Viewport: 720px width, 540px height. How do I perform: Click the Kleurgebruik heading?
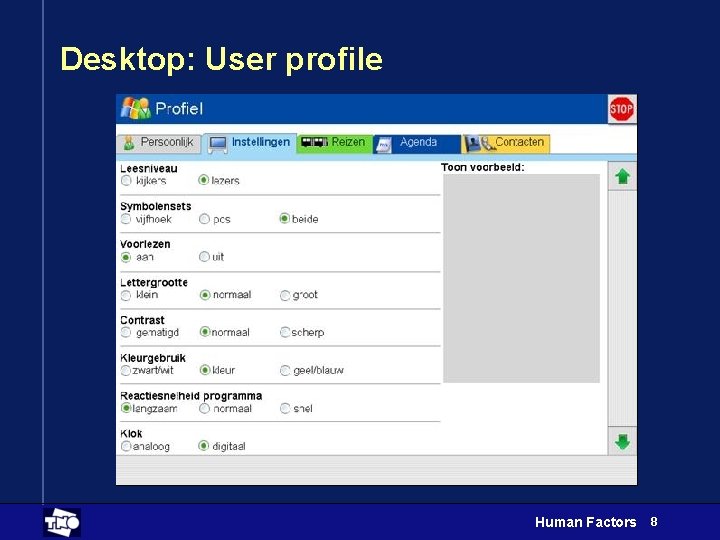point(153,358)
